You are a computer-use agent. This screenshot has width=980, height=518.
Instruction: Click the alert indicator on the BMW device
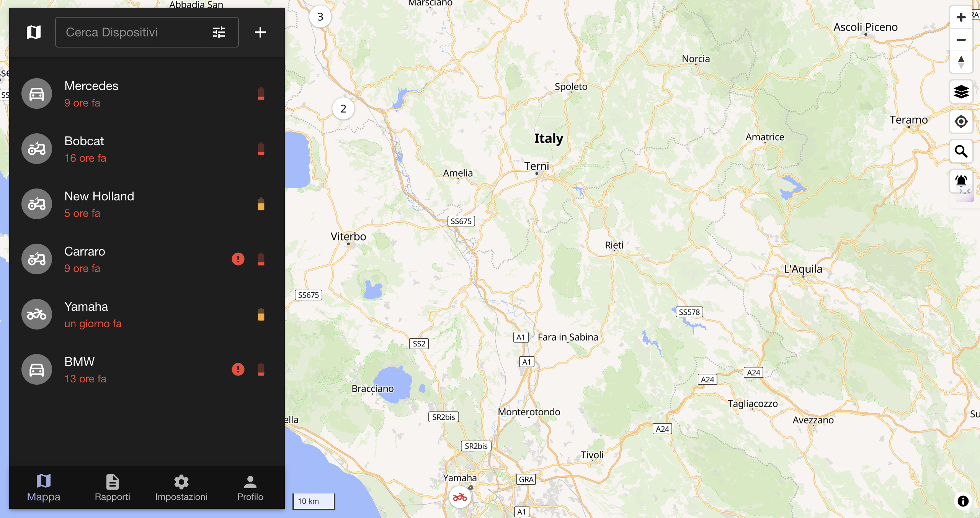(238, 369)
